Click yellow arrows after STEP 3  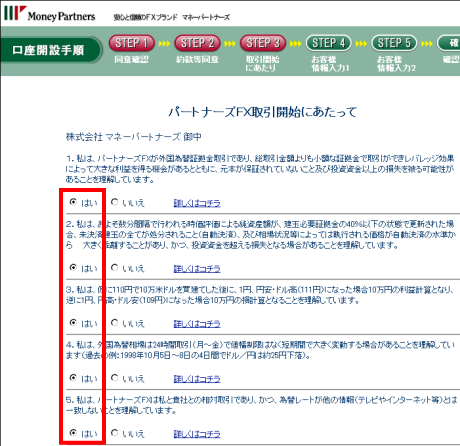tap(296, 44)
